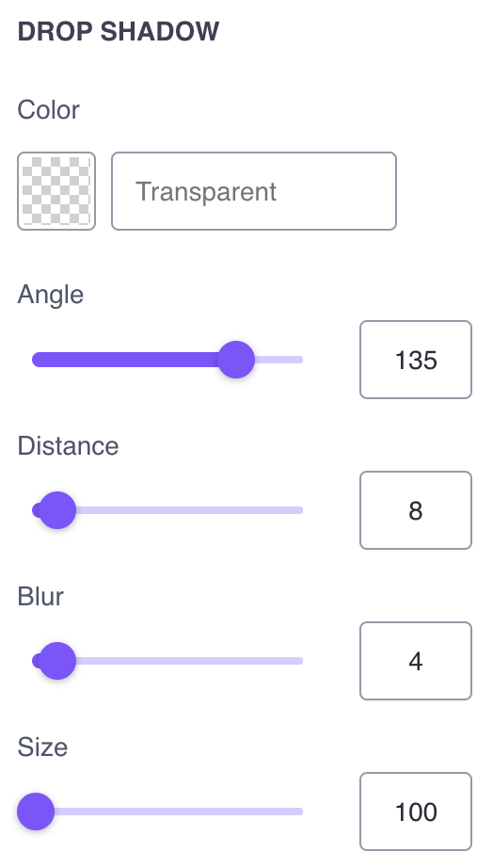The width and height of the screenshot is (493, 868).
Task: Click the Color label
Action: pos(49,109)
